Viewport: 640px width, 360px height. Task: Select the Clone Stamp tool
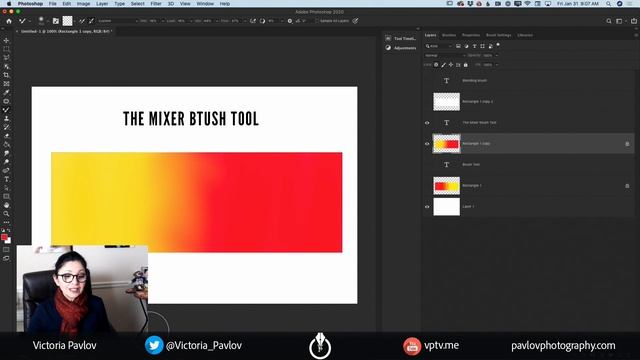[6, 118]
